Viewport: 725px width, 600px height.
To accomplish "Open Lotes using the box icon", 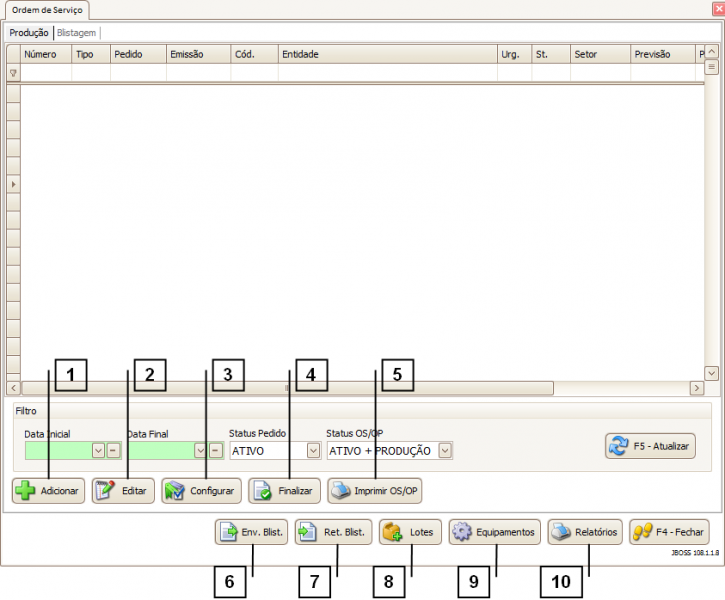I will [393, 532].
